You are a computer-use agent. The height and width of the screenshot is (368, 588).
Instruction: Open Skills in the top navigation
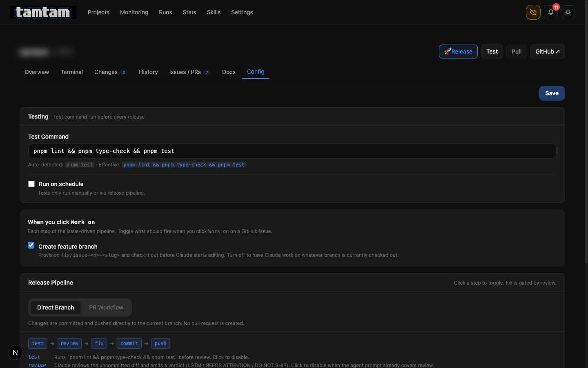(214, 12)
